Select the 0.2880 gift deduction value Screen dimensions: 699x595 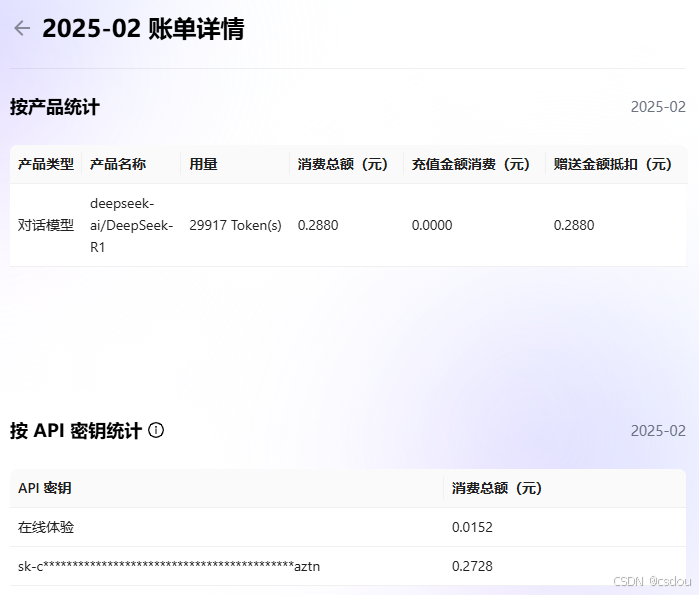tap(574, 226)
